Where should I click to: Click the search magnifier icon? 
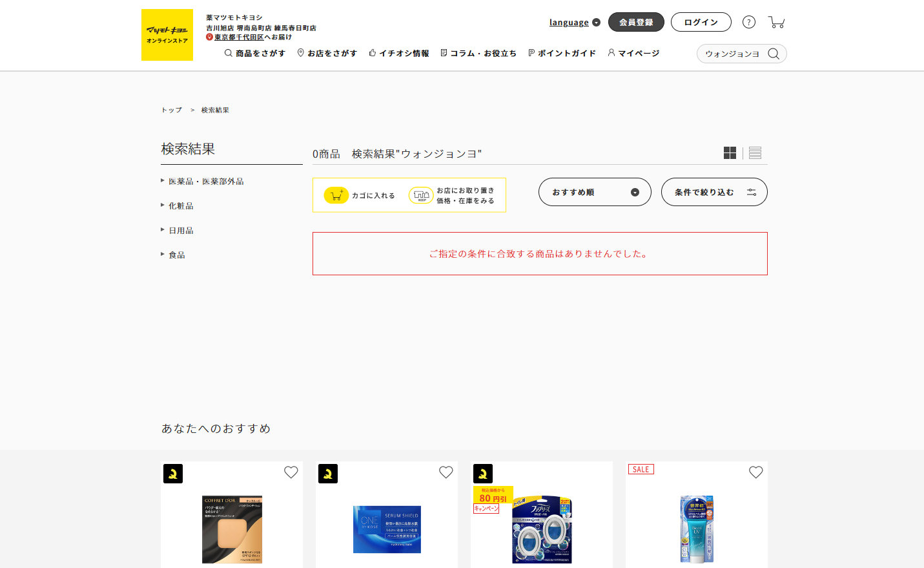tap(774, 54)
